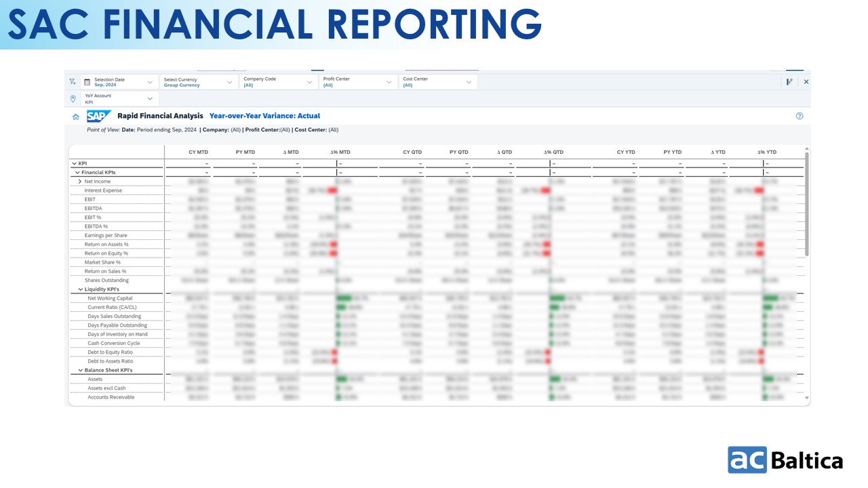Click the SAP logo
This screenshot has width=868, height=488.
tap(99, 116)
